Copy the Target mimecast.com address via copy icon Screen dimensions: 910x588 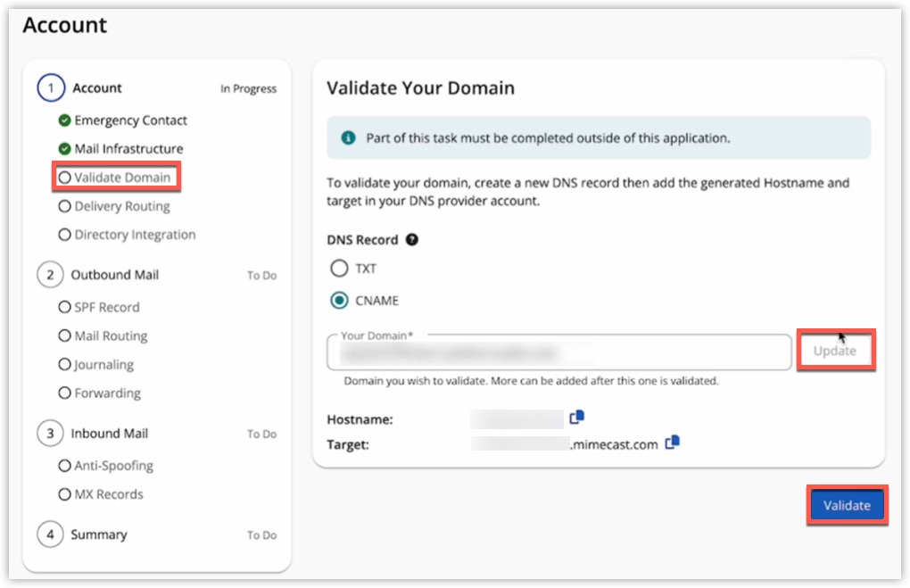(x=673, y=442)
